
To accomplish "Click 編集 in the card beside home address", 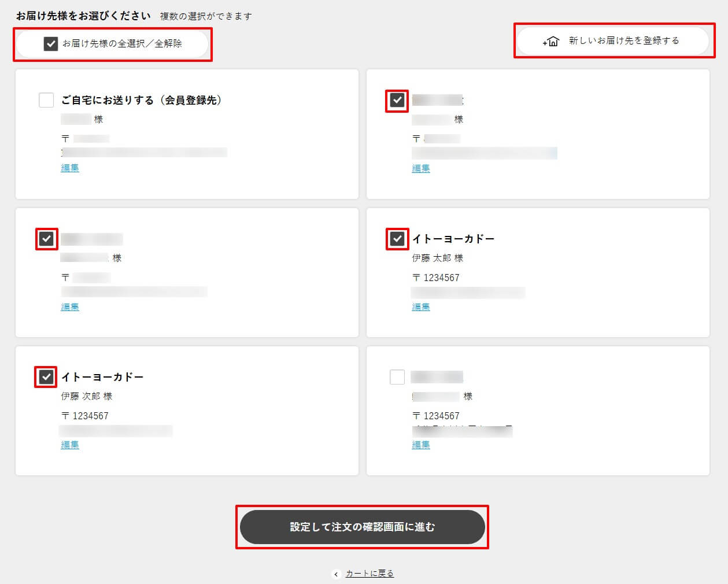I will [421, 168].
